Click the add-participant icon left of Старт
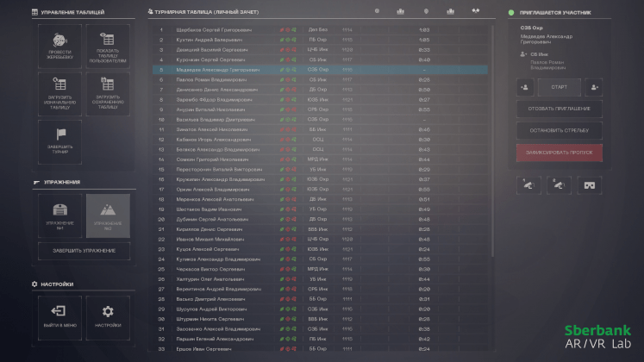The image size is (644, 362). coord(524,87)
